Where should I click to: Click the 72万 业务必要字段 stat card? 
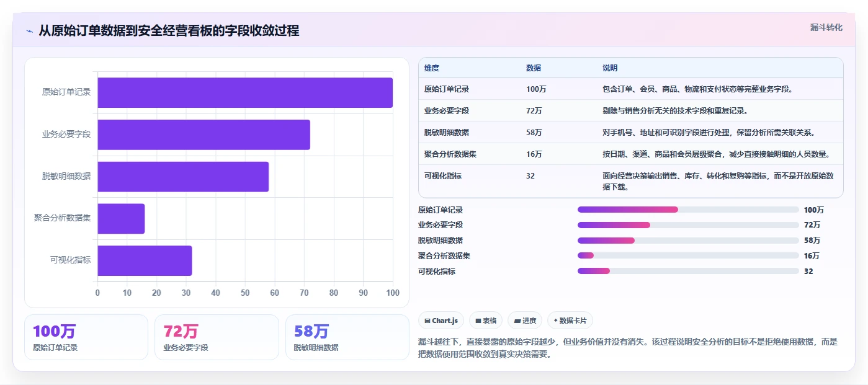pyautogui.click(x=217, y=337)
